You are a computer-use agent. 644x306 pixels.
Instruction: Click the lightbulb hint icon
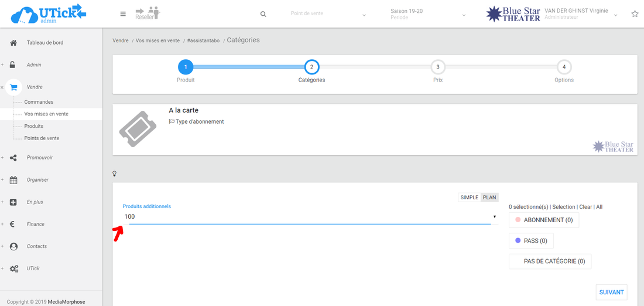(115, 174)
